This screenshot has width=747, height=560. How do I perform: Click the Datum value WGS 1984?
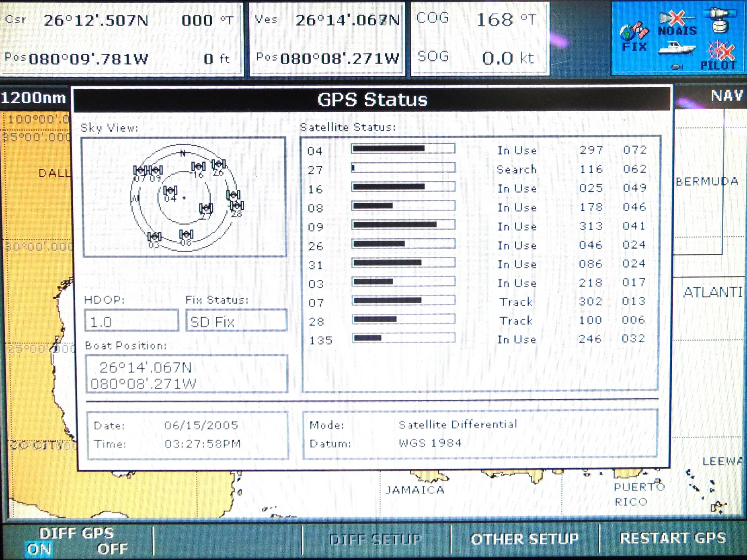click(430, 443)
